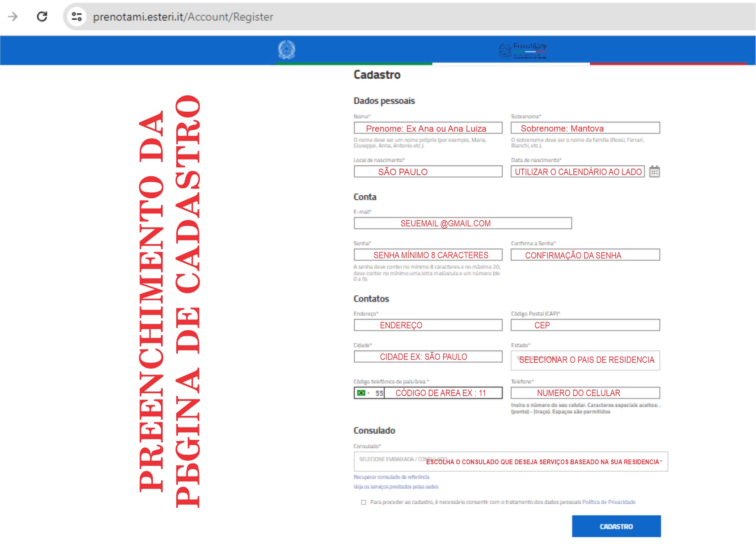Click the Cidade input field
Viewport: 756px width, 546px height.
(428, 357)
